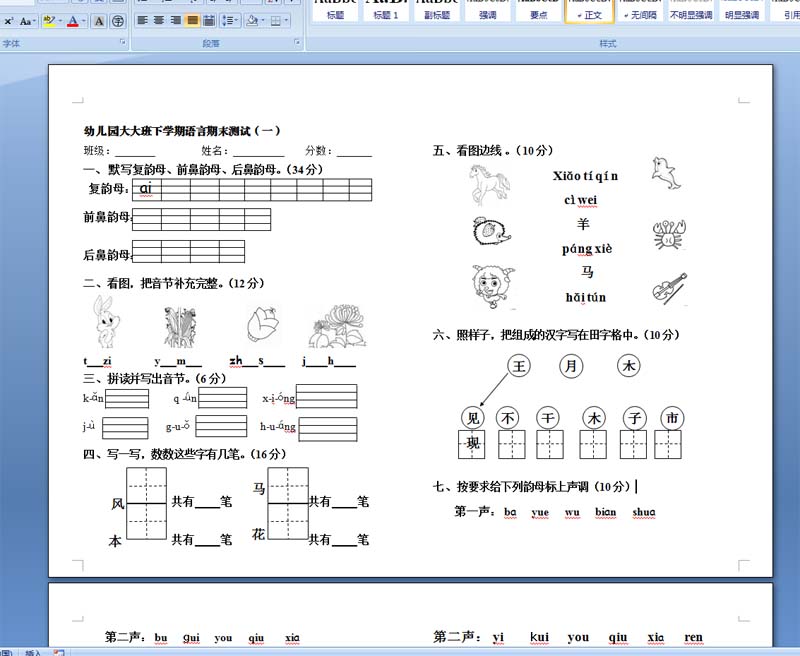Click the grid box containing 现
Image resolution: width=800 pixels, height=656 pixels.
pyautogui.click(x=471, y=444)
